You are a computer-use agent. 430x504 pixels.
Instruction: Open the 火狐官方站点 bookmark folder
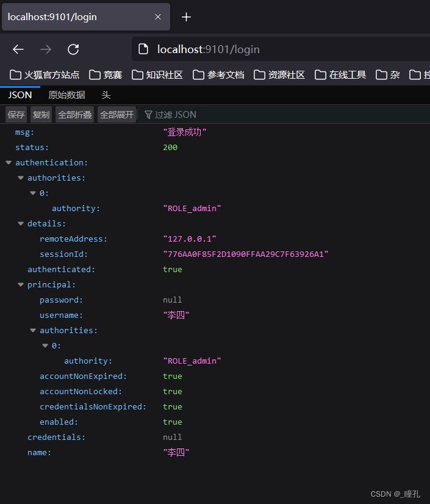click(x=45, y=75)
